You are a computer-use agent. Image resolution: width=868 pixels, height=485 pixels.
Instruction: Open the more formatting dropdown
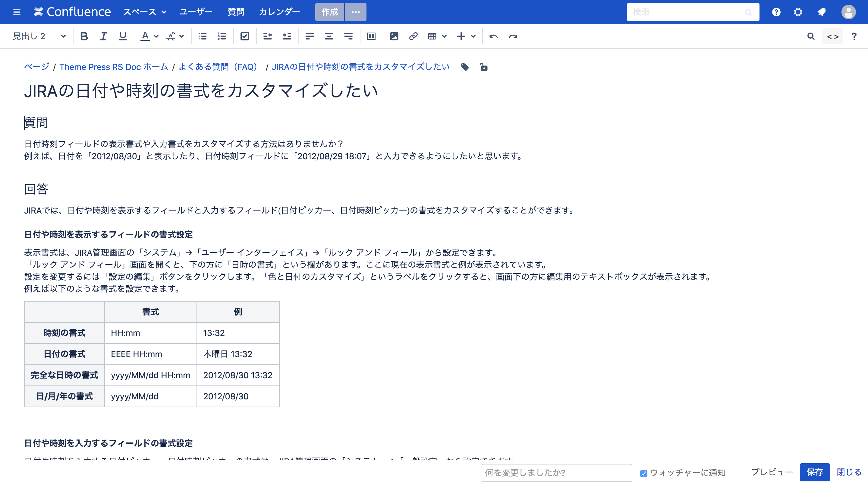tap(175, 36)
